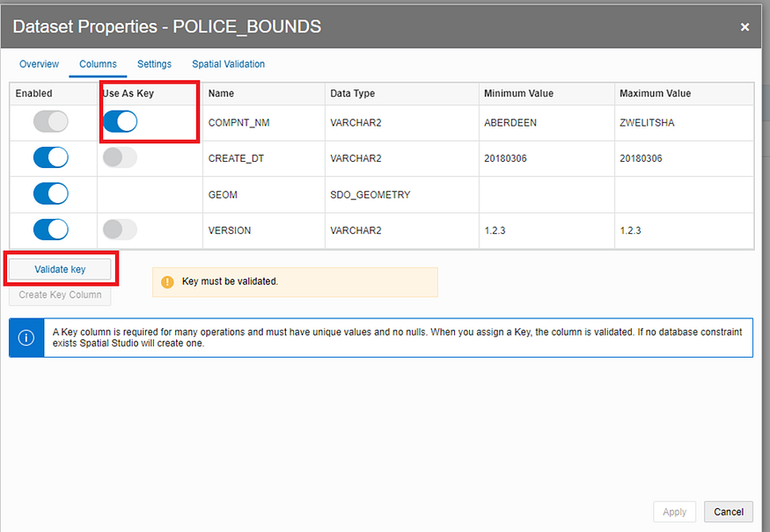Image resolution: width=770 pixels, height=532 pixels.
Task: Click the blue information icon
Action: [26, 338]
